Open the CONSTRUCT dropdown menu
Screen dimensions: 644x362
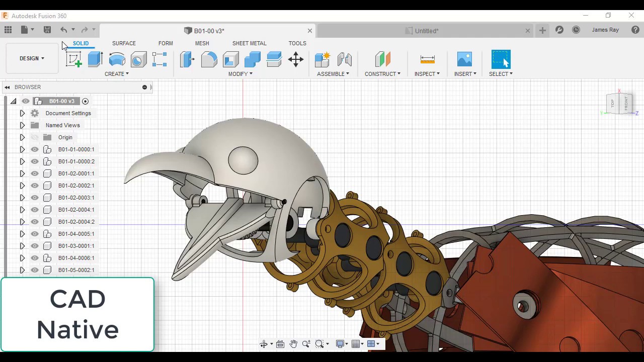click(x=383, y=74)
